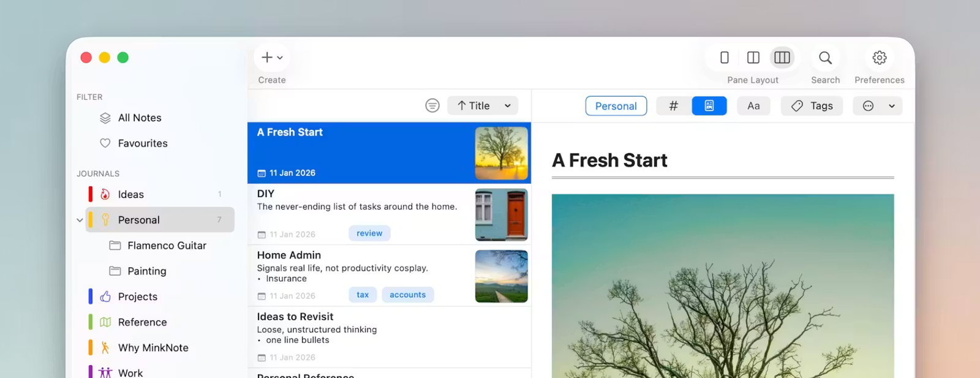
Task: Click the red colour bar on Ideas
Action: 90,194
